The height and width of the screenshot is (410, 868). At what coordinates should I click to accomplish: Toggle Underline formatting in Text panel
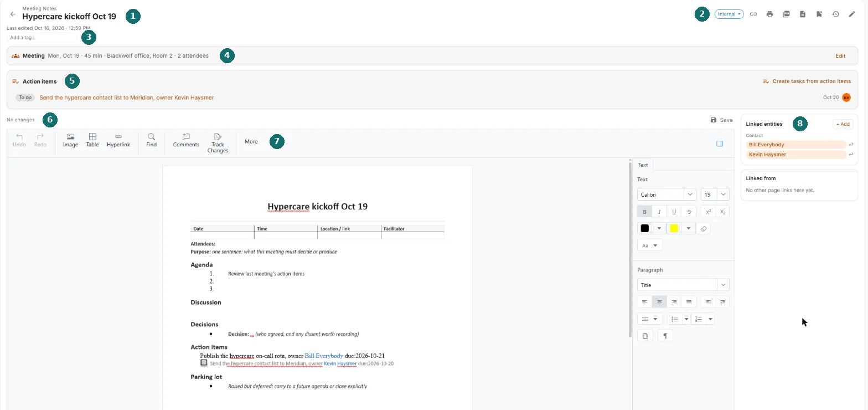coord(674,212)
